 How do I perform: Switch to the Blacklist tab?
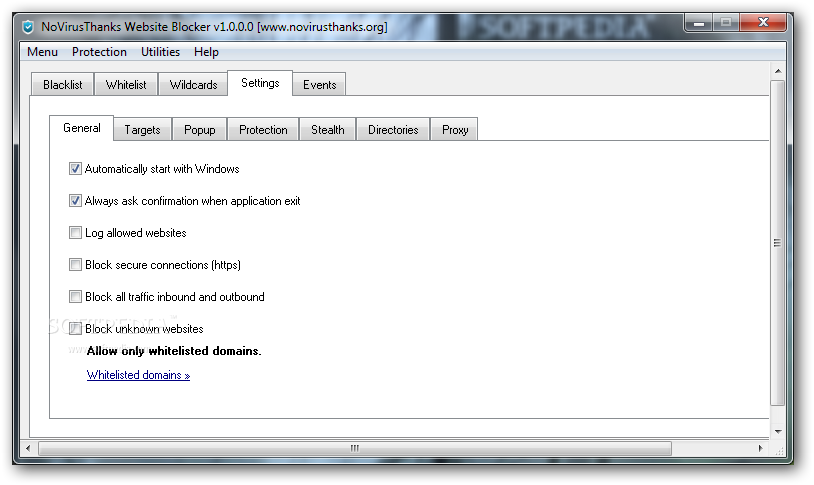coord(62,85)
